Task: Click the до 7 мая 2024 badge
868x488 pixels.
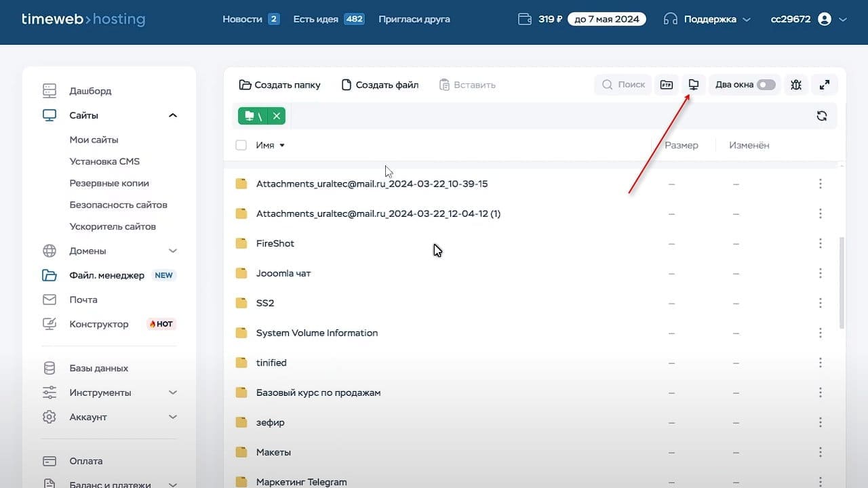Action: pos(607,19)
